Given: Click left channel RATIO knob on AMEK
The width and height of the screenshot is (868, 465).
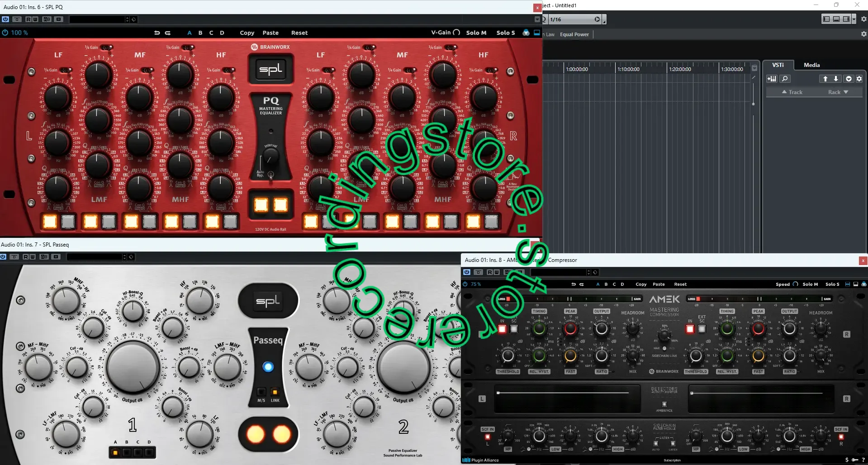Looking at the screenshot, I should coord(602,356).
